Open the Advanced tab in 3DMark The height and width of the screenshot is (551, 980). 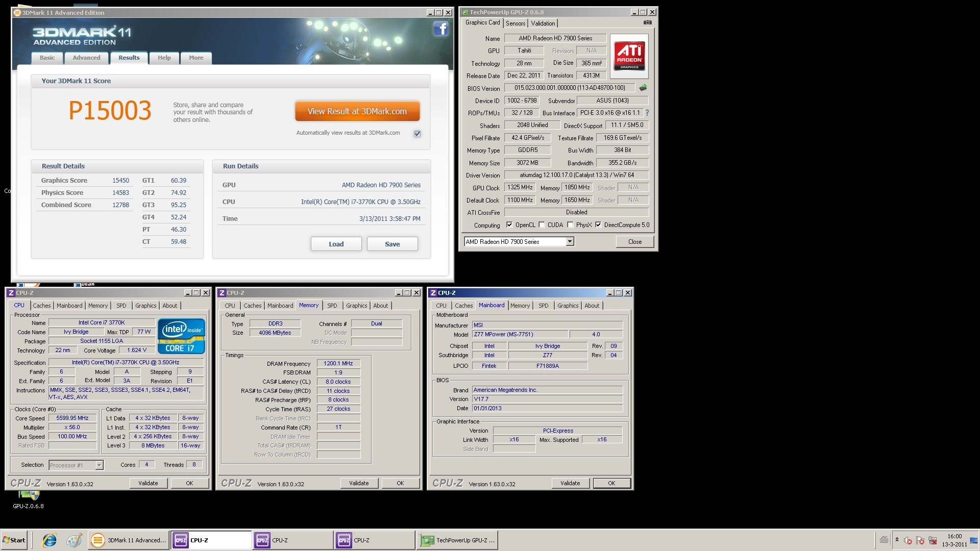86,58
